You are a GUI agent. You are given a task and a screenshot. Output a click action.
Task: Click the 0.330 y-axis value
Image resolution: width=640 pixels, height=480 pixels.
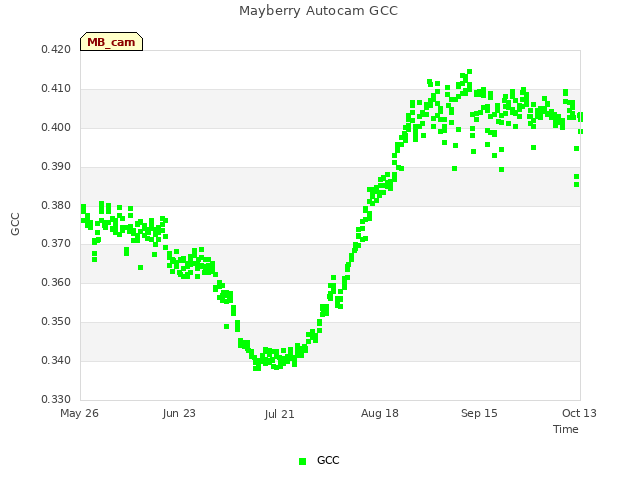pyautogui.click(x=56, y=399)
